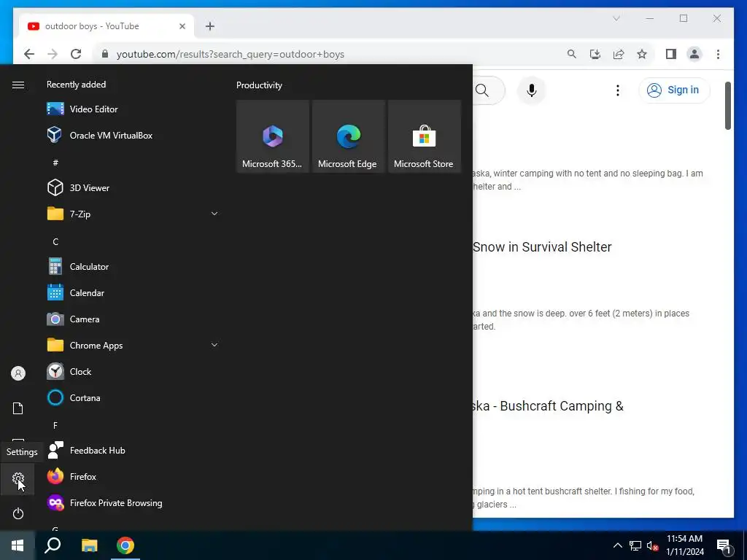Select the outdoor boys - YouTube tab
Image resolution: width=747 pixels, height=560 pixels.
(106, 26)
